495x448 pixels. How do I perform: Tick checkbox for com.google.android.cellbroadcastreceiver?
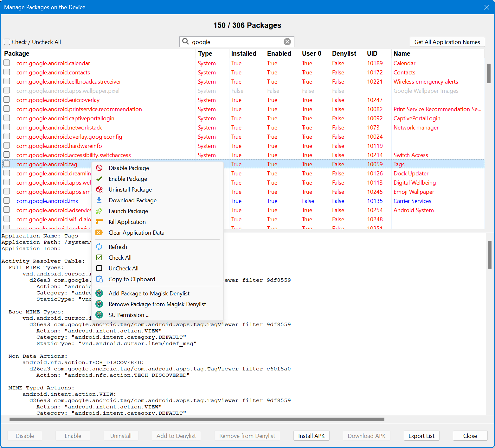7,81
